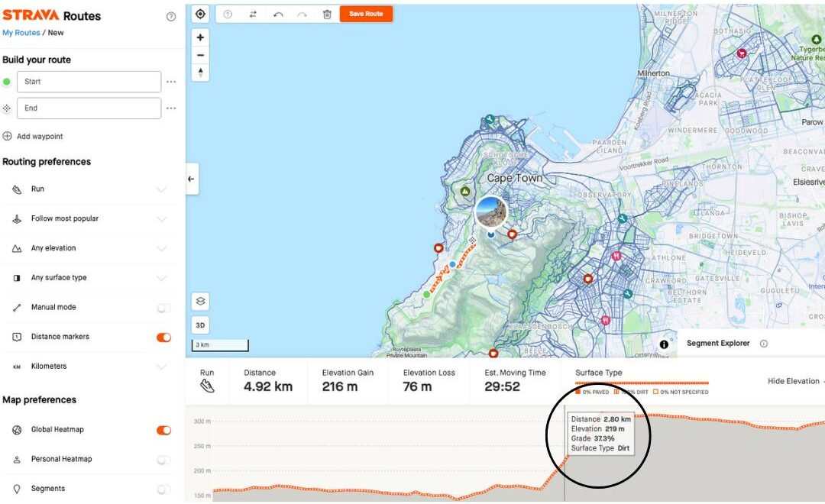Click the green park marker at Tygerberg Nature Reserve
The width and height of the screenshot is (825, 504).
[x=816, y=40]
